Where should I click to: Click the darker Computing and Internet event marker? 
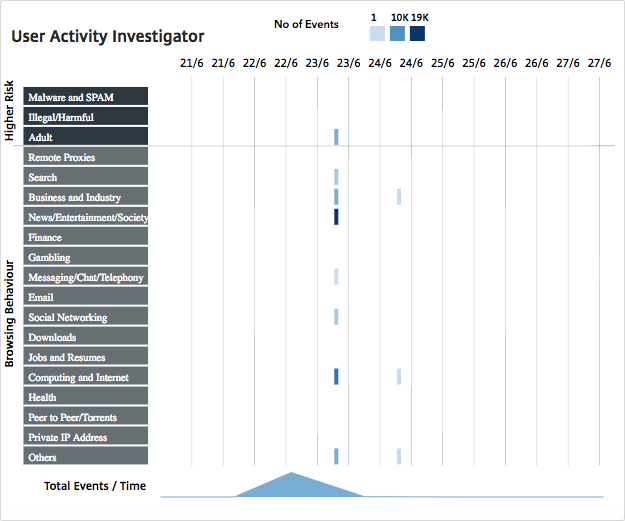(336, 377)
